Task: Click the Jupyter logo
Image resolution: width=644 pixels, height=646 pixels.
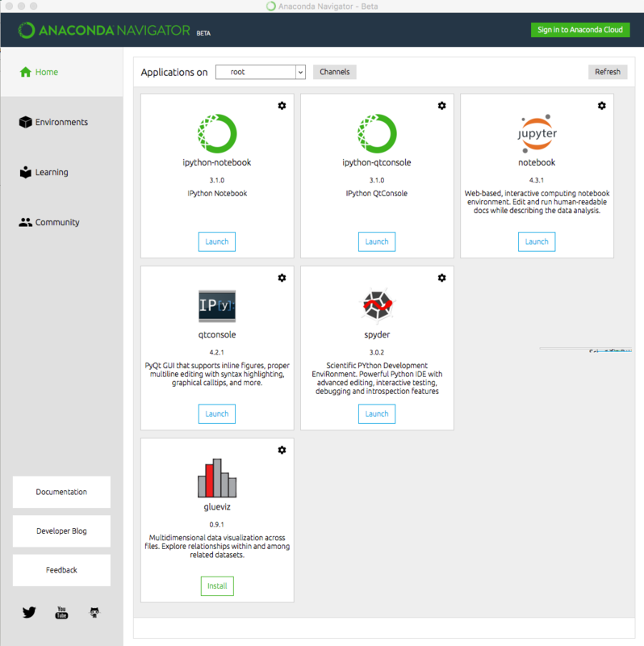Action: point(537,133)
